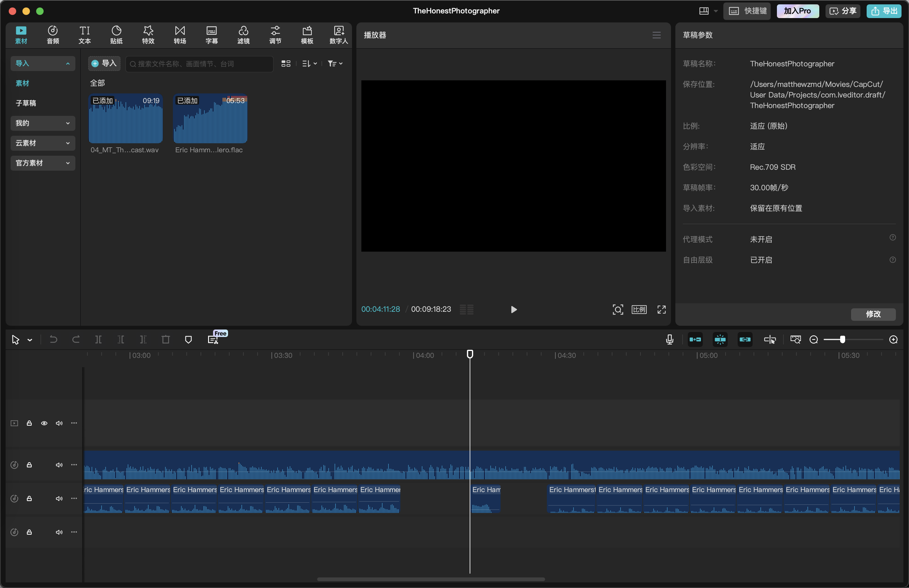Lock the bottom empty audio track
Image resolution: width=909 pixels, height=588 pixels.
coord(29,532)
